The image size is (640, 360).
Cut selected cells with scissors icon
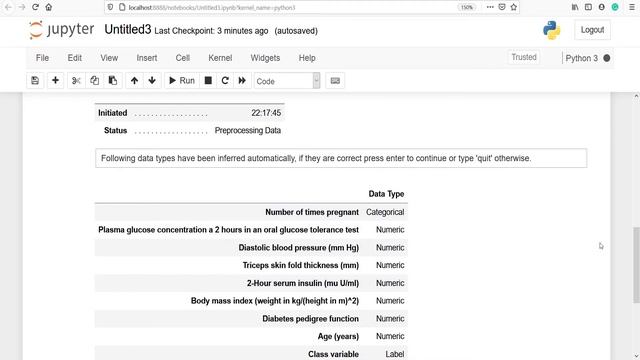tap(76, 81)
